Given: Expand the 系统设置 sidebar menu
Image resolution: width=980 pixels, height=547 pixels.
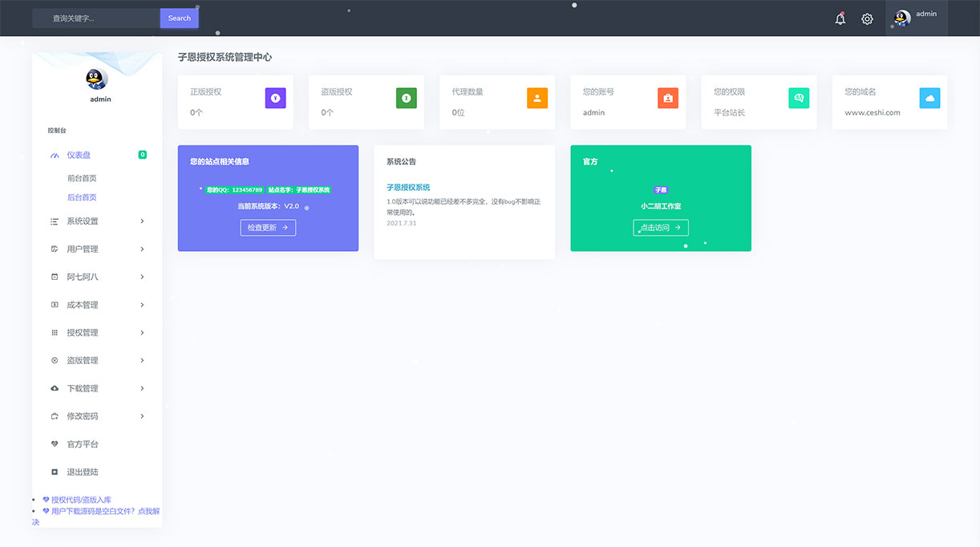Looking at the screenshot, I should (97, 221).
